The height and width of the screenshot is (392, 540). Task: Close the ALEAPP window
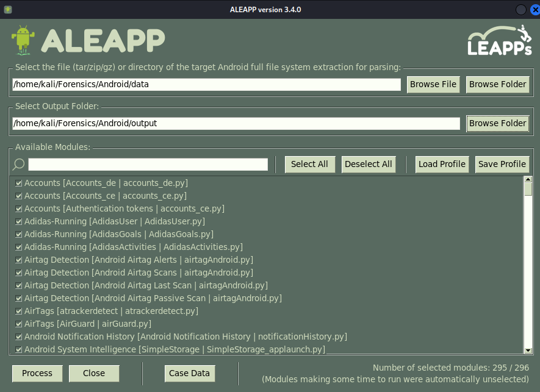click(x=536, y=10)
